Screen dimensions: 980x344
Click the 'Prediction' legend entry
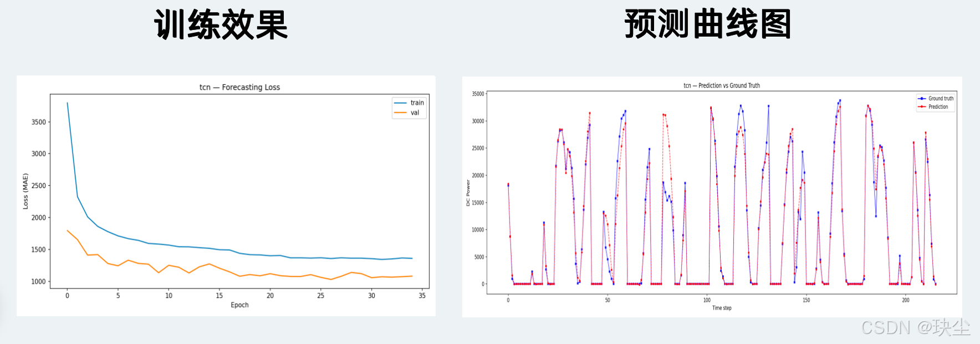pyautogui.click(x=933, y=107)
